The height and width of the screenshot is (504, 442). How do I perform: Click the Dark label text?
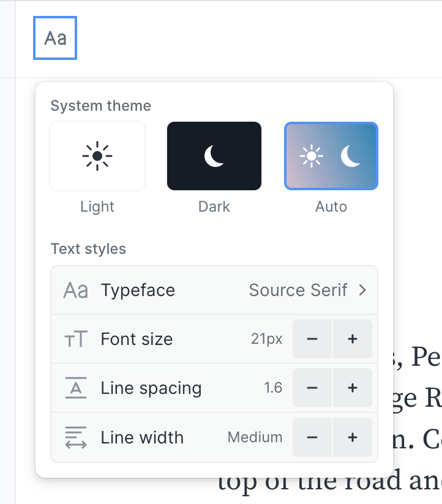click(x=214, y=206)
